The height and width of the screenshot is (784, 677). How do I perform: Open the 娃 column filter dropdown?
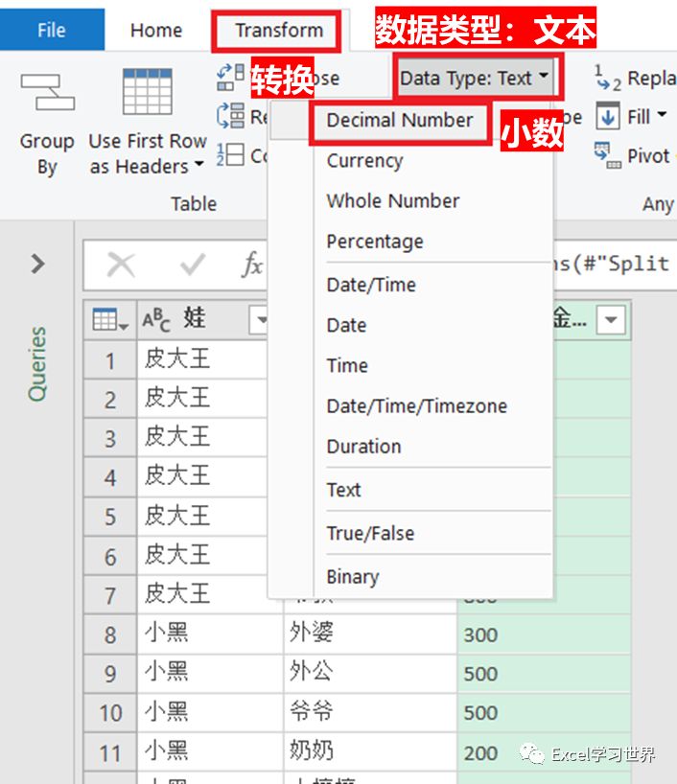pos(260,320)
